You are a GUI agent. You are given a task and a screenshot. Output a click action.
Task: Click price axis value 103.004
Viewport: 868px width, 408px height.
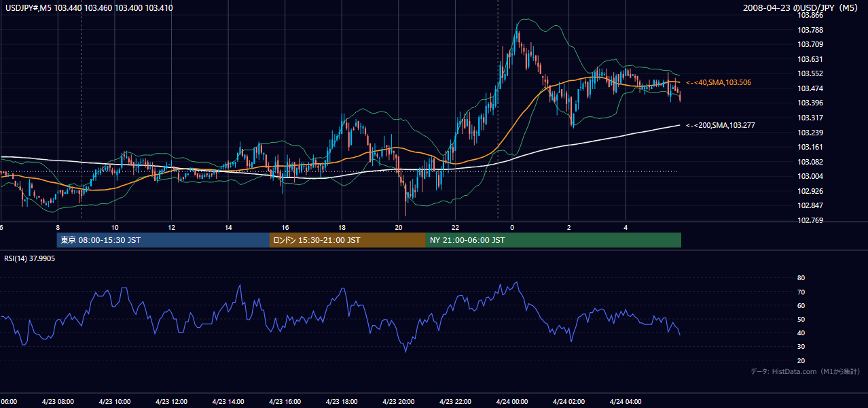coord(810,176)
